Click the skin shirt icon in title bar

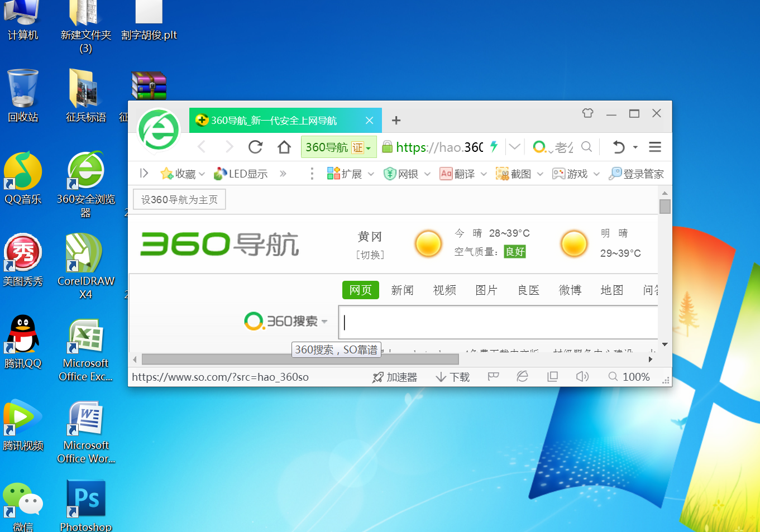tap(587, 113)
